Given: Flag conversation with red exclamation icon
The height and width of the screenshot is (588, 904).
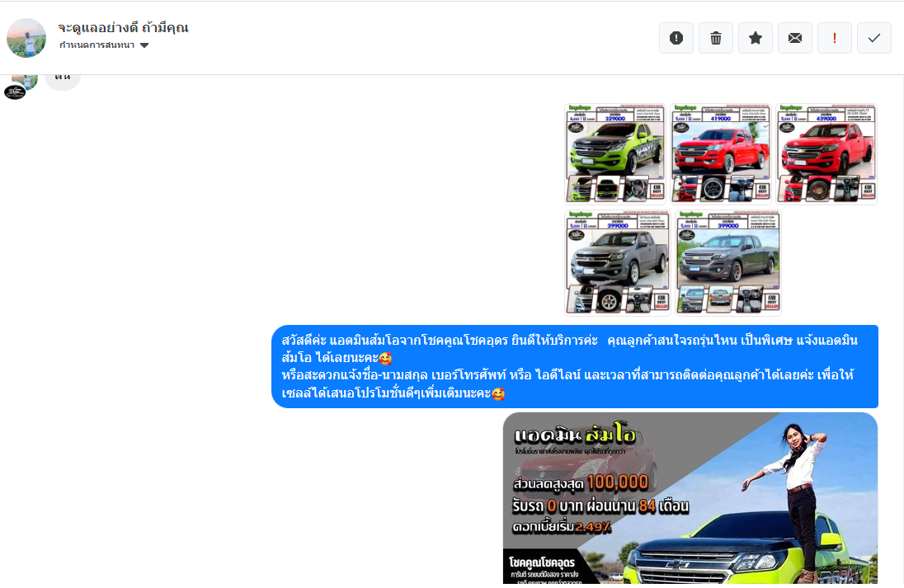Looking at the screenshot, I should tap(834, 38).
